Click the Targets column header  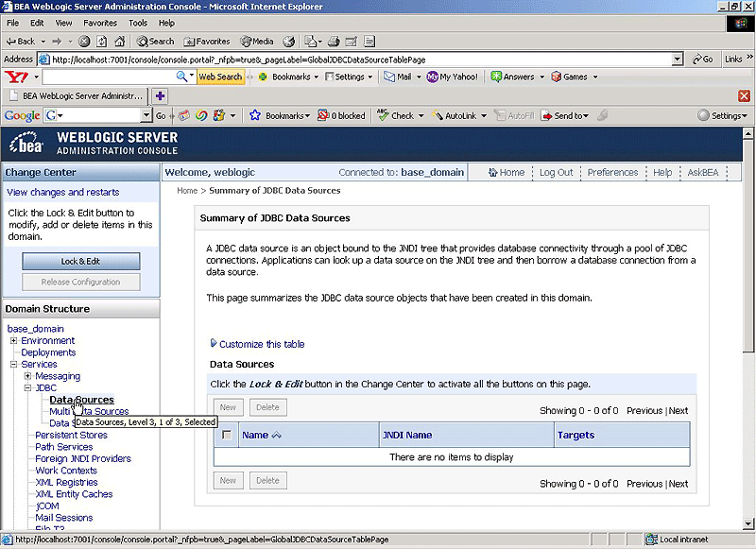576,436
